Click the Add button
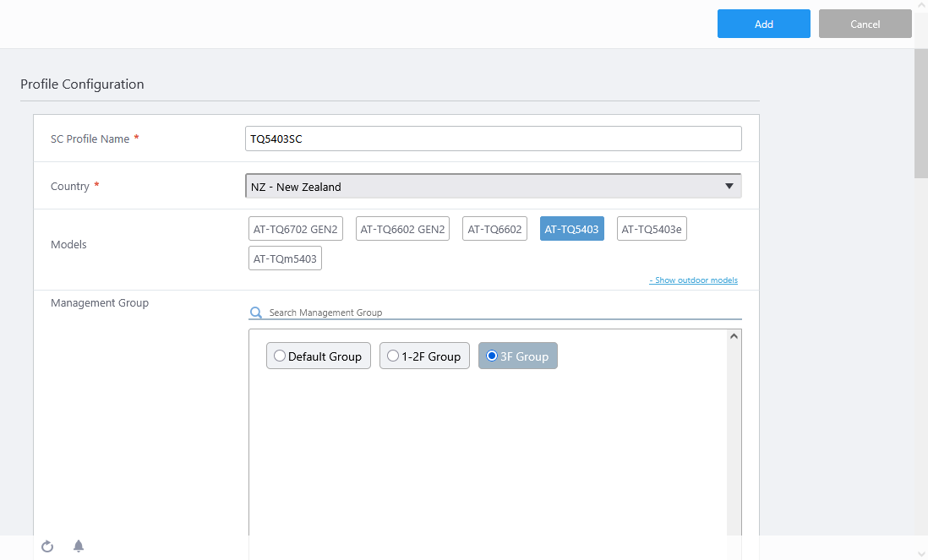The width and height of the screenshot is (928, 560). [x=763, y=24]
